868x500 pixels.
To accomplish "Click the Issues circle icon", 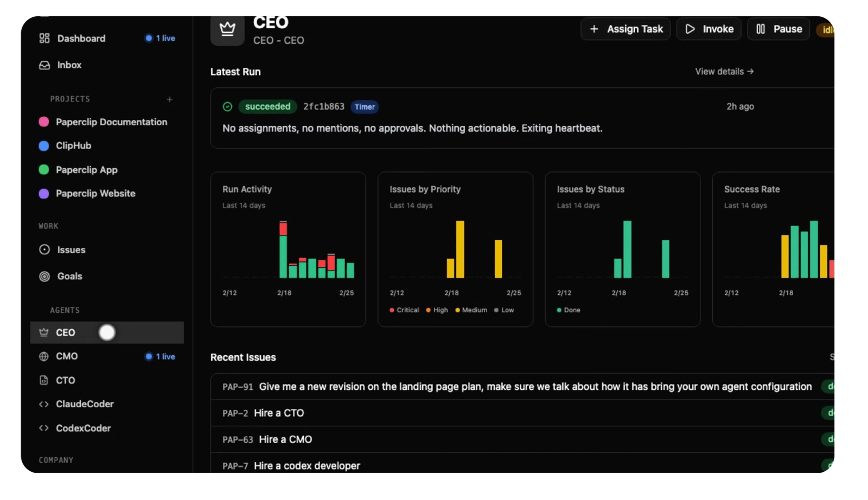I will [x=44, y=249].
